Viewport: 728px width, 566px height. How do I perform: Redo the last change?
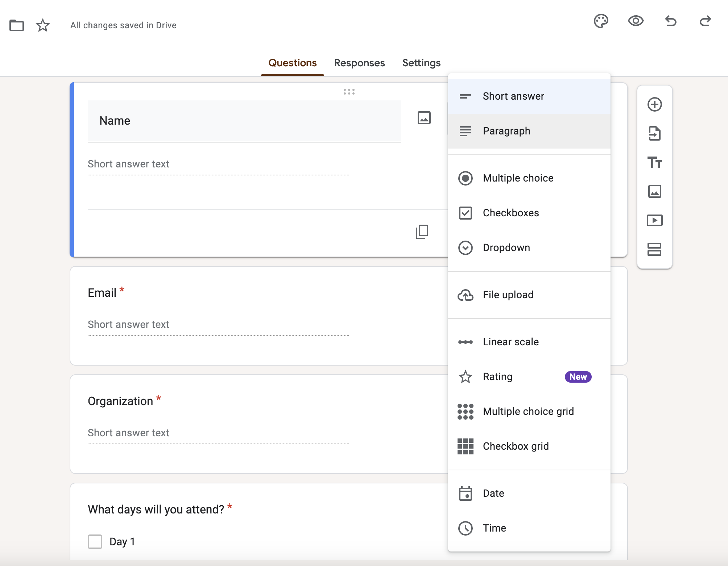(705, 21)
